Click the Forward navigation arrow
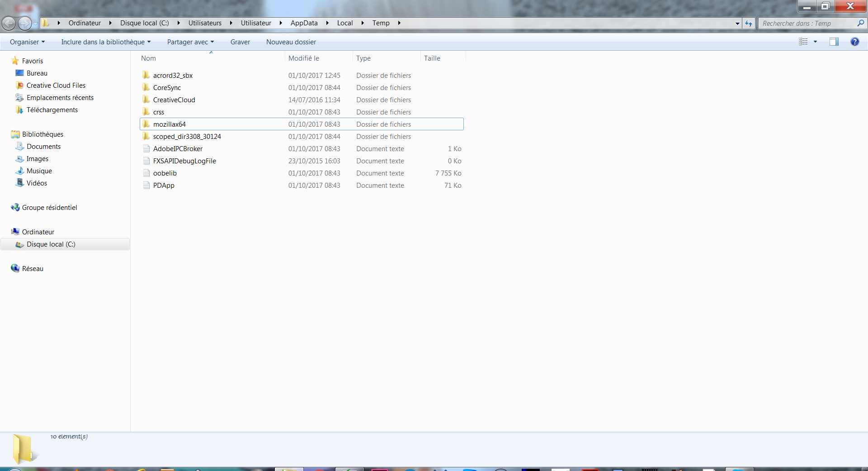 (24, 23)
